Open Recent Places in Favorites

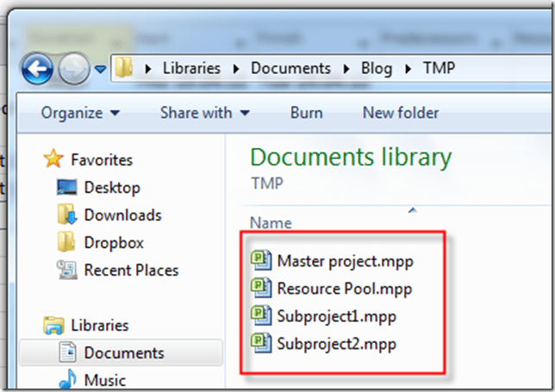coord(131,270)
